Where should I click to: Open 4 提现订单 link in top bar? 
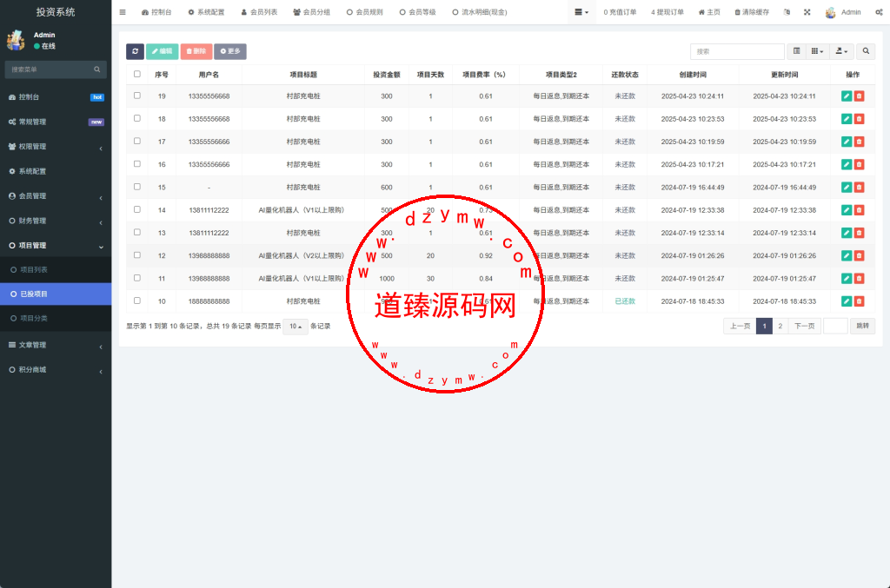click(667, 12)
